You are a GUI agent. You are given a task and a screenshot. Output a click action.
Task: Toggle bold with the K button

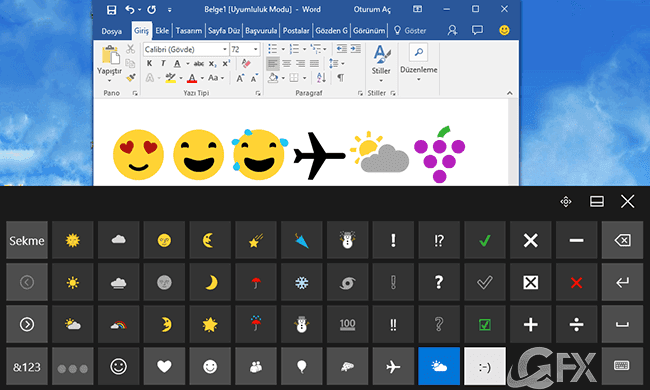point(149,64)
